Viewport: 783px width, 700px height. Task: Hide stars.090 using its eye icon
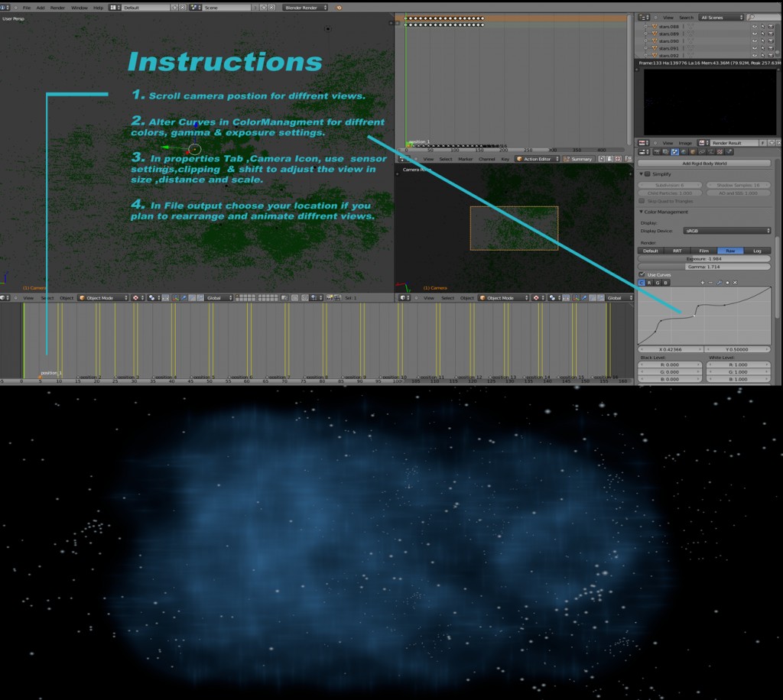[755, 41]
